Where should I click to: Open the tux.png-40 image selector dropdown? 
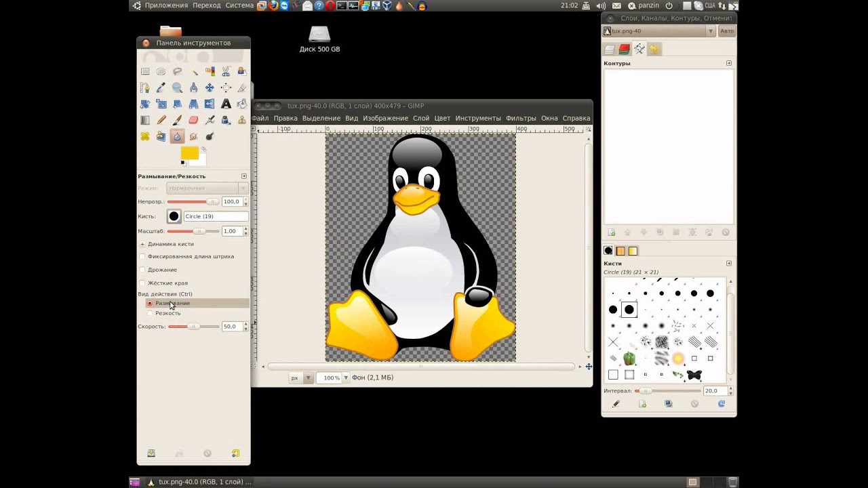[x=659, y=30]
